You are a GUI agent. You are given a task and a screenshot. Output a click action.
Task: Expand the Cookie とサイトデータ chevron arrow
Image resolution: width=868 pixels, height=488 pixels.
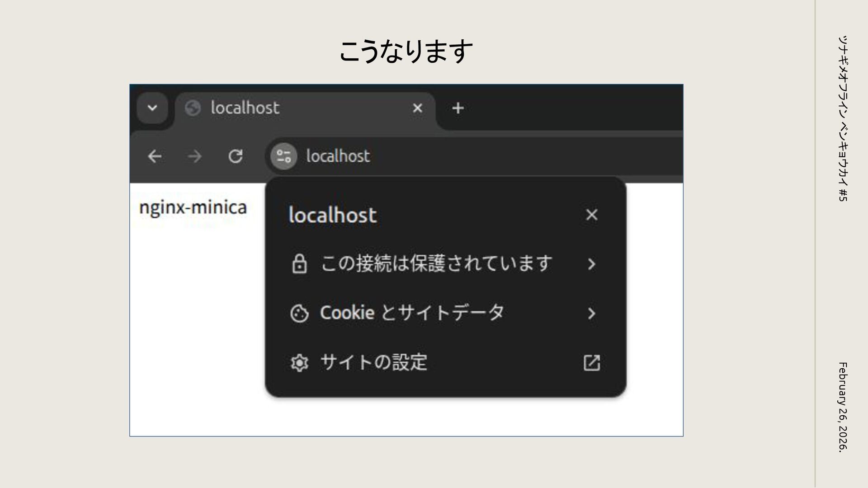[x=591, y=313]
